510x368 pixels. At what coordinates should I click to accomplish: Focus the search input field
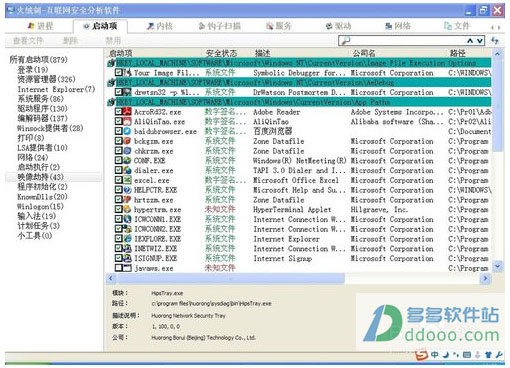point(406,41)
